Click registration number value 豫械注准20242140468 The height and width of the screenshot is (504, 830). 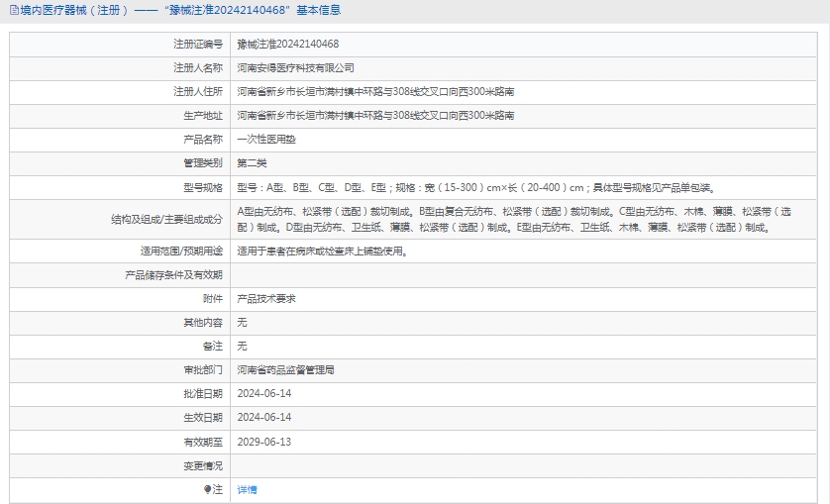pos(287,45)
